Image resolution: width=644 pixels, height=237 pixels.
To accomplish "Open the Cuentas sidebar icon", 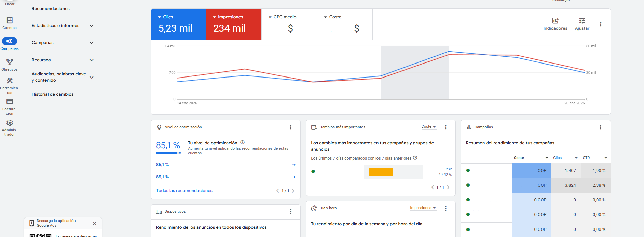I will click(10, 20).
